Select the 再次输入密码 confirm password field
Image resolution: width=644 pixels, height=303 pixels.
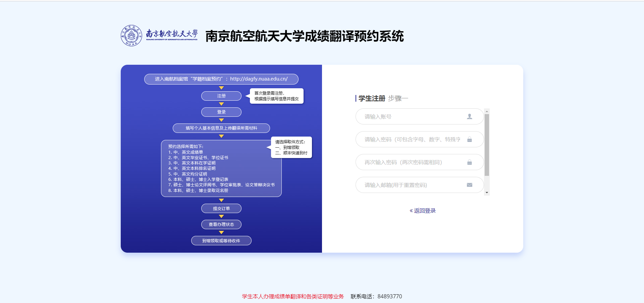click(x=413, y=162)
